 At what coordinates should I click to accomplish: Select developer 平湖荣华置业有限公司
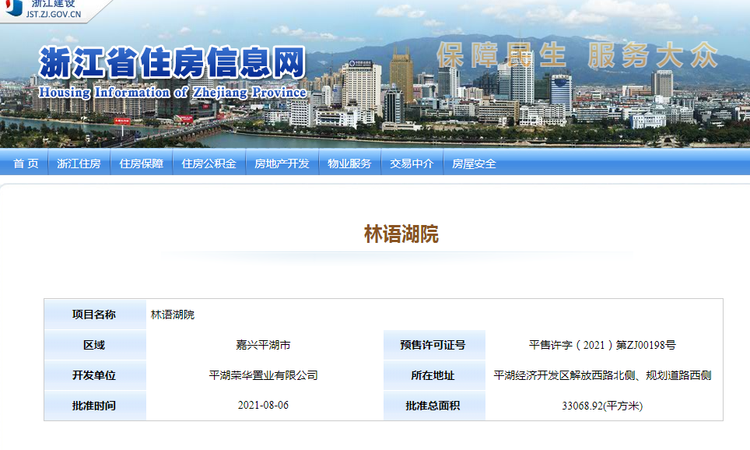point(263,375)
